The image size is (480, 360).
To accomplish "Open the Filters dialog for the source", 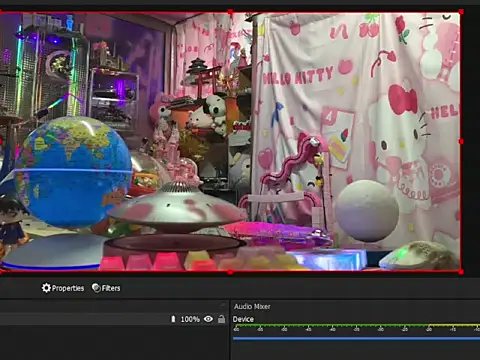I will click(106, 288).
